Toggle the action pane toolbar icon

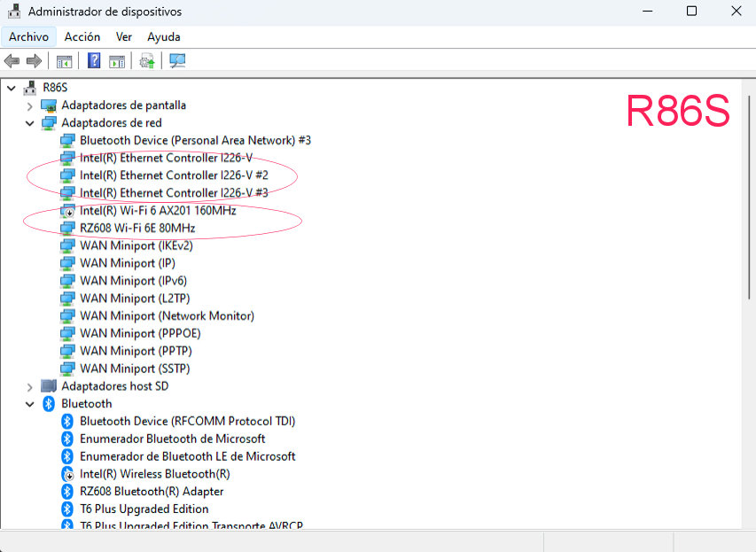(x=117, y=61)
